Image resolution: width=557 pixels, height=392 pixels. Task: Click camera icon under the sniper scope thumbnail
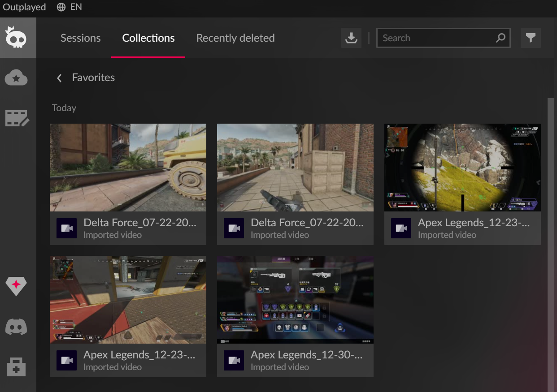(x=401, y=228)
